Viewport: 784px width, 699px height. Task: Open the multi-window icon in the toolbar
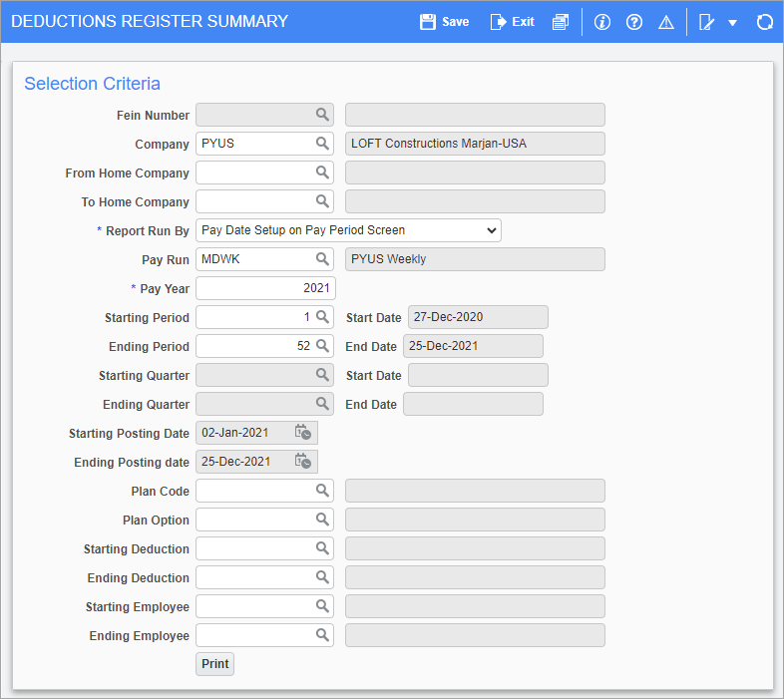tap(561, 22)
